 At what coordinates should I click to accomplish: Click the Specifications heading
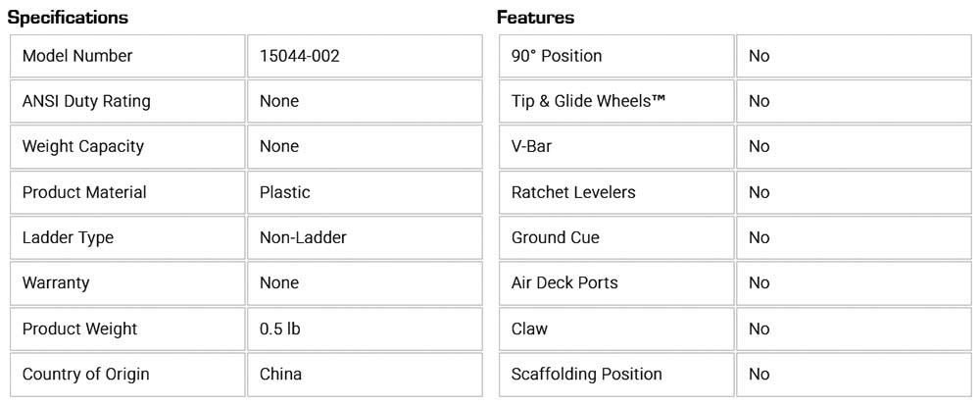(68, 18)
